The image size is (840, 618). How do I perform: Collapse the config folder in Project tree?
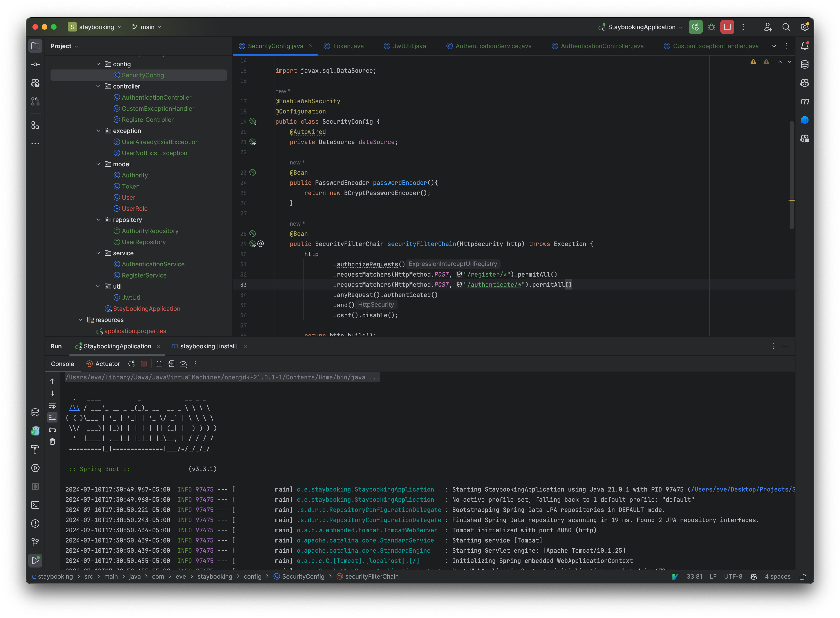coord(99,64)
